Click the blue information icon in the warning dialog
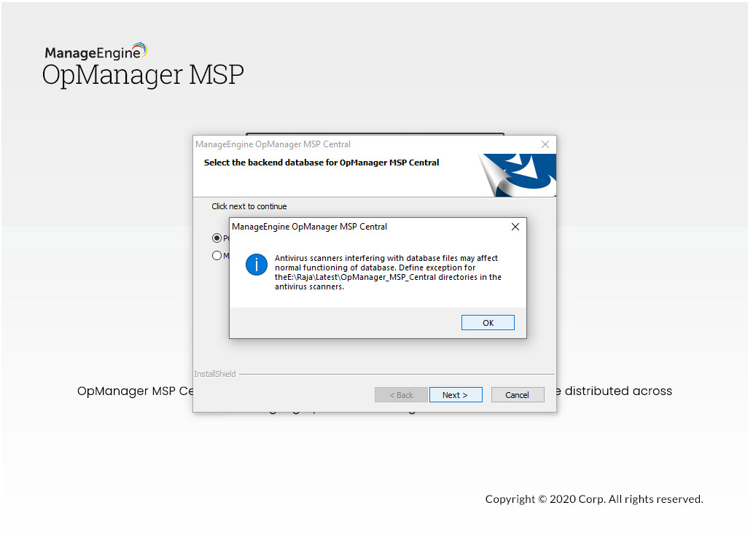756x535 pixels. coord(256,265)
